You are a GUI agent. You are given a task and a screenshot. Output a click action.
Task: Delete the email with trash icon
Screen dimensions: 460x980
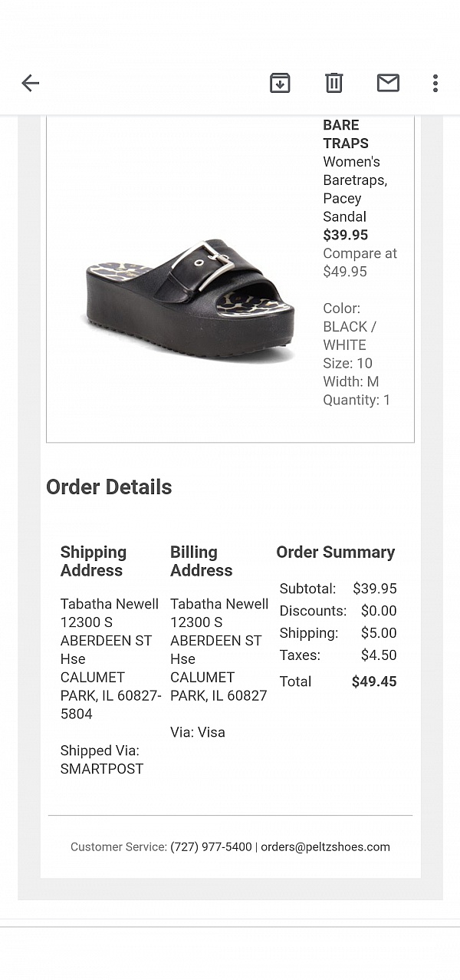(333, 83)
